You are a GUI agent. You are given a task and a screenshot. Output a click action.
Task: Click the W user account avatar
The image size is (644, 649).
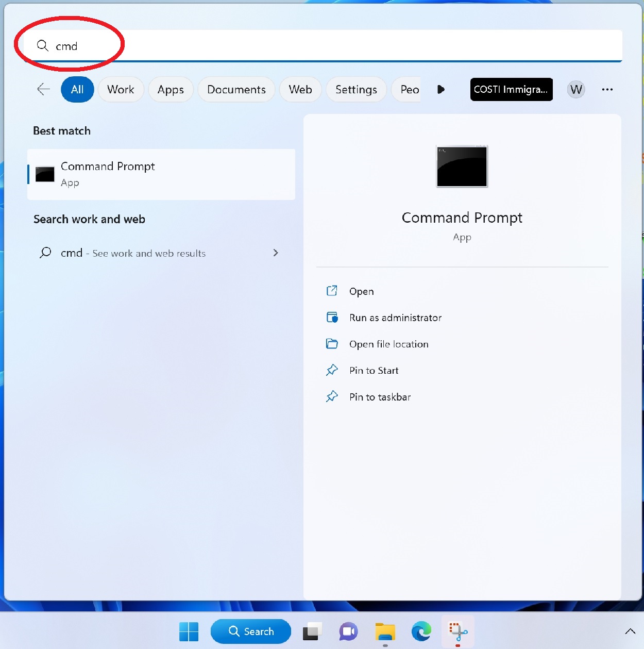(x=576, y=90)
